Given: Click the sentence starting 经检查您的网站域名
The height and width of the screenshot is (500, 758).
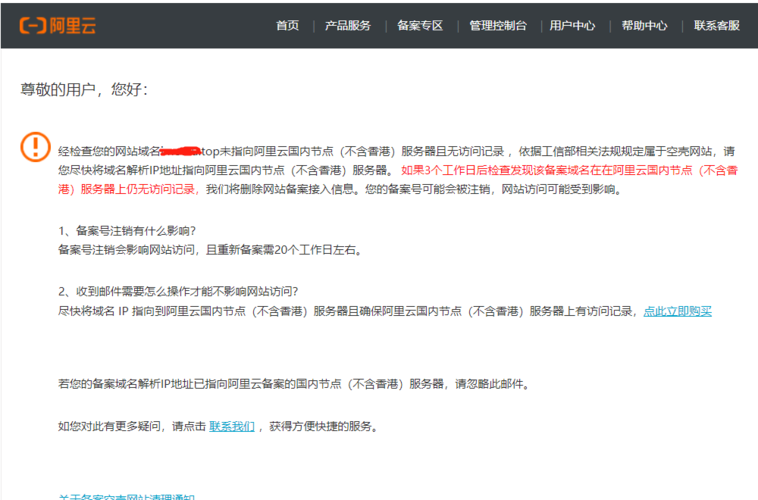Looking at the screenshot, I should [x=396, y=161].
